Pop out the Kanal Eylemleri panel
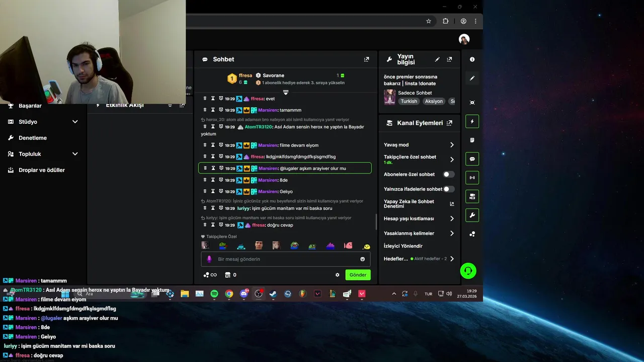This screenshot has width=644, height=362. [449, 123]
